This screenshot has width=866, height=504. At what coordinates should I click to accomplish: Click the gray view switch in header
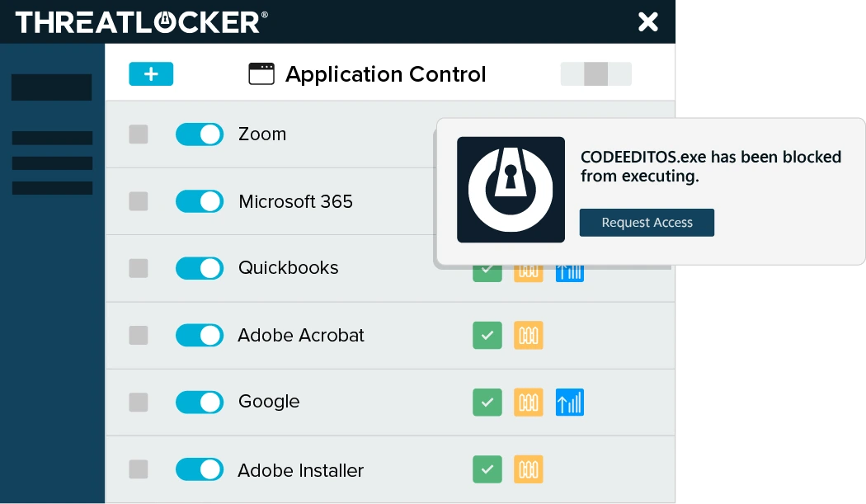595,74
